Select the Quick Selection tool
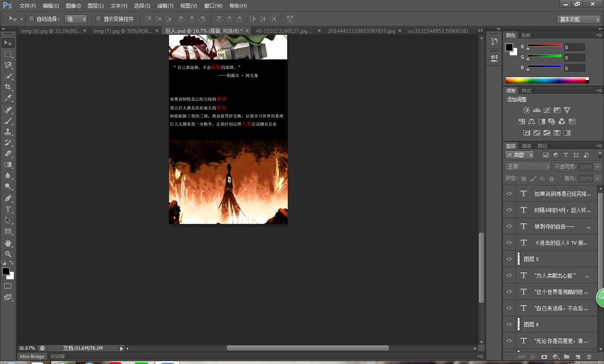 [x=8, y=76]
